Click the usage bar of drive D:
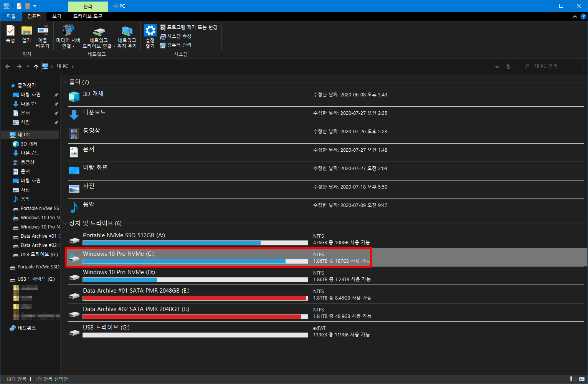Screen dimensions: 588x384 (x=195, y=280)
